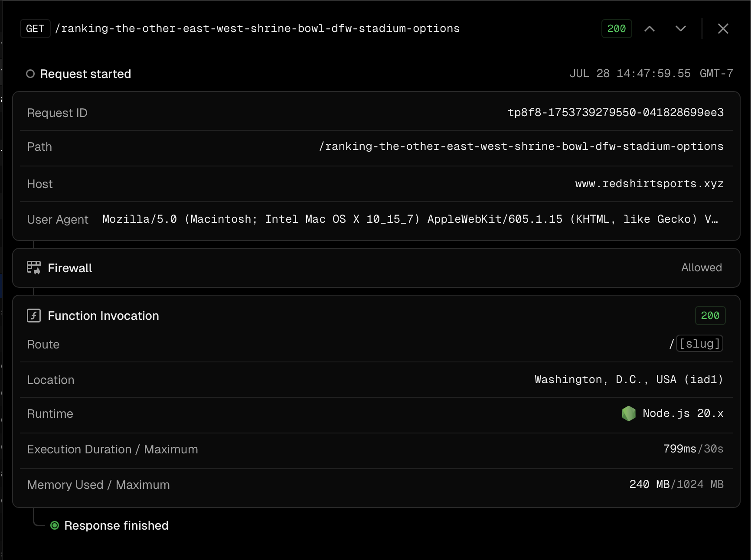Viewport: 751px width, 560px height.
Task: Click the Memory Used / Maximum label
Action: (x=98, y=485)
